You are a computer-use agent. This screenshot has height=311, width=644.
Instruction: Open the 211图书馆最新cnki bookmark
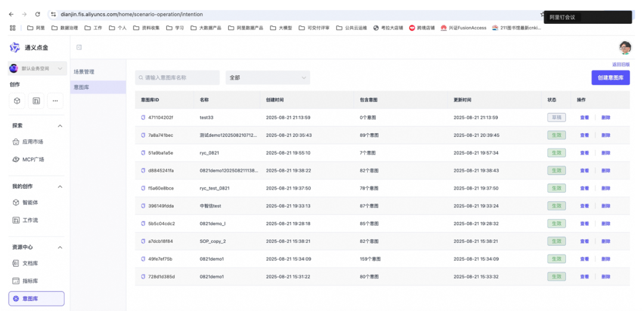tap(516, 28)
